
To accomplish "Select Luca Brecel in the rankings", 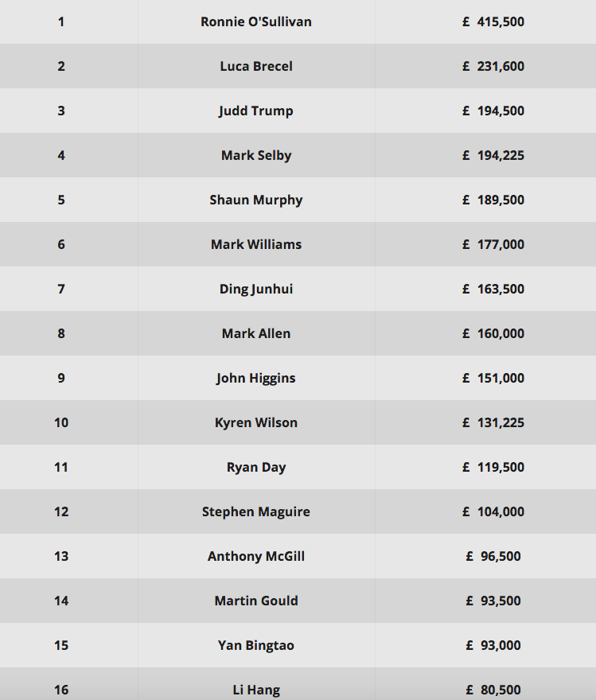I will (x=255, y=66).
